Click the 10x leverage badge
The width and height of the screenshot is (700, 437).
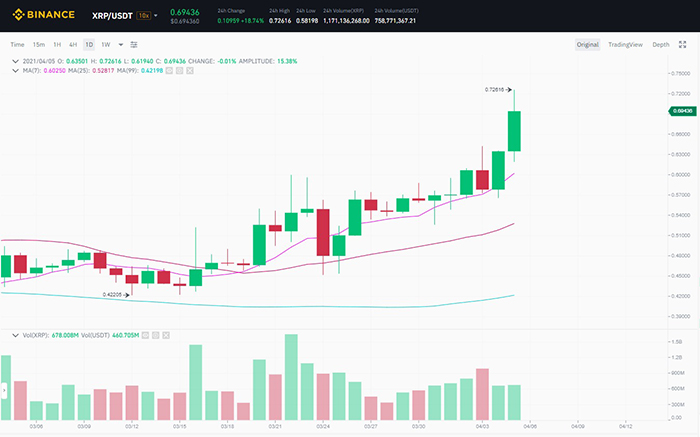145,16
